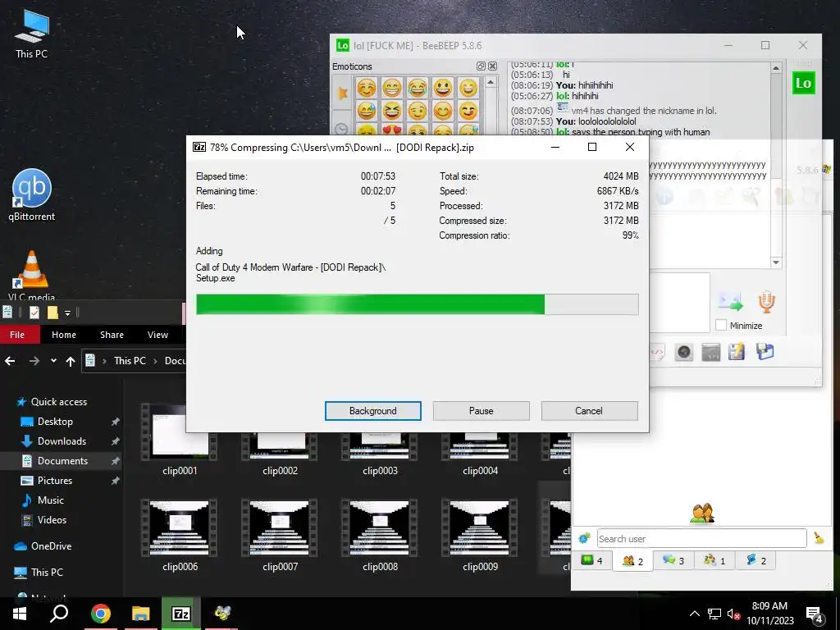The width and height of the screenshot is (840, 630).
Task: Click the green compression progress bar
Action: [x=417, y=304]
